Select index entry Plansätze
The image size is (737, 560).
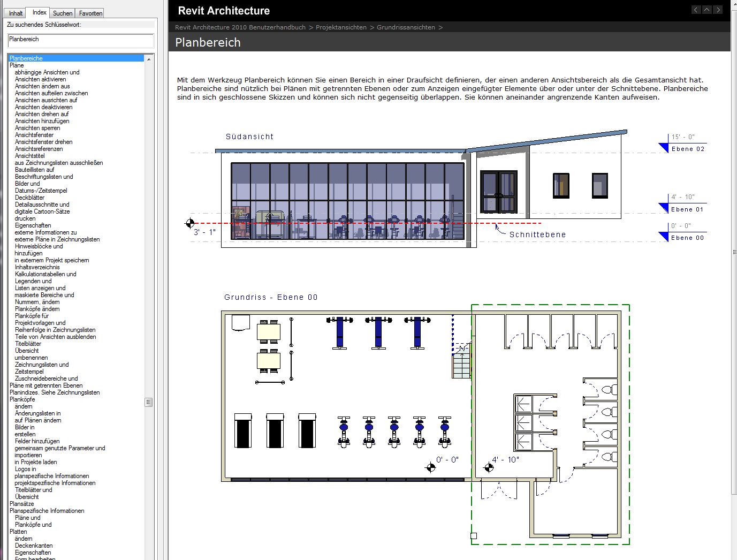click(21, 504)
